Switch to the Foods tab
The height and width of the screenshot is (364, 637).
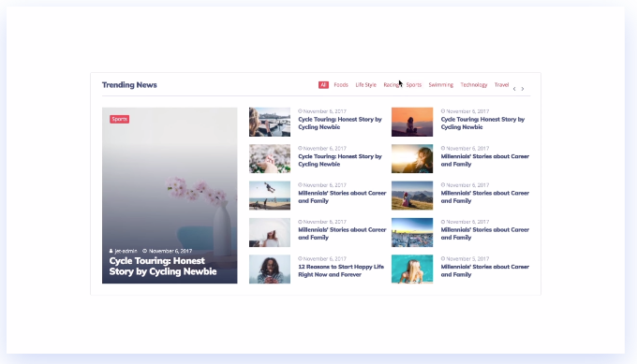341,85
